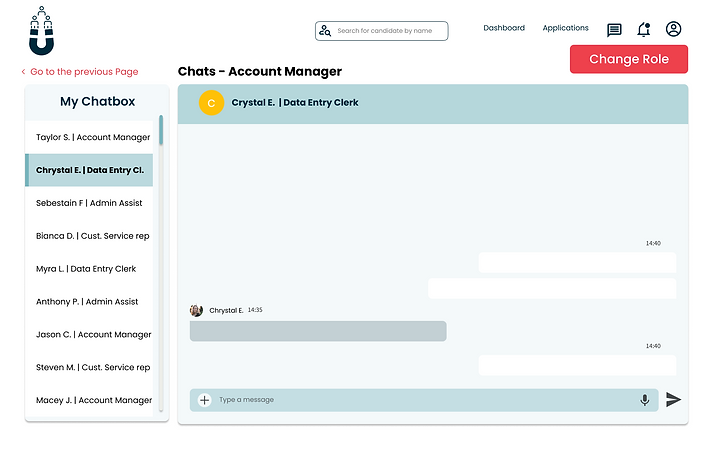
Task: Click the yellow C avatar in the chat header
Action: tap(211, 103)
